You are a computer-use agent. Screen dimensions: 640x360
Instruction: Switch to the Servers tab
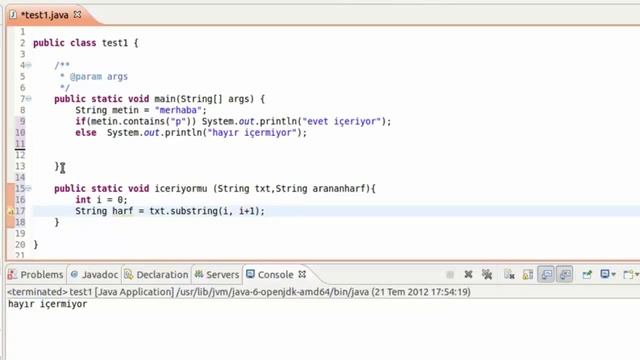coord(217,275)
